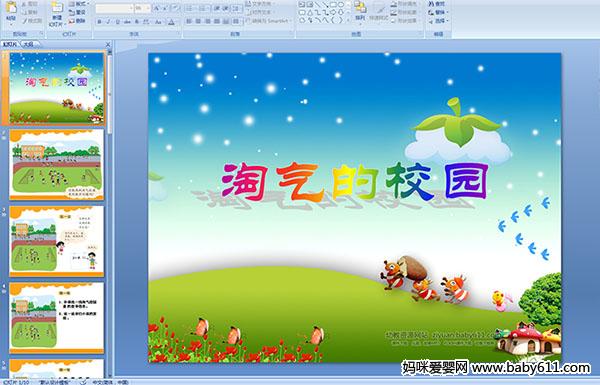The image size is (600, 385).
Task: Select the Slides pane tab
Action: pyautogui.click(x=10, y=44)
